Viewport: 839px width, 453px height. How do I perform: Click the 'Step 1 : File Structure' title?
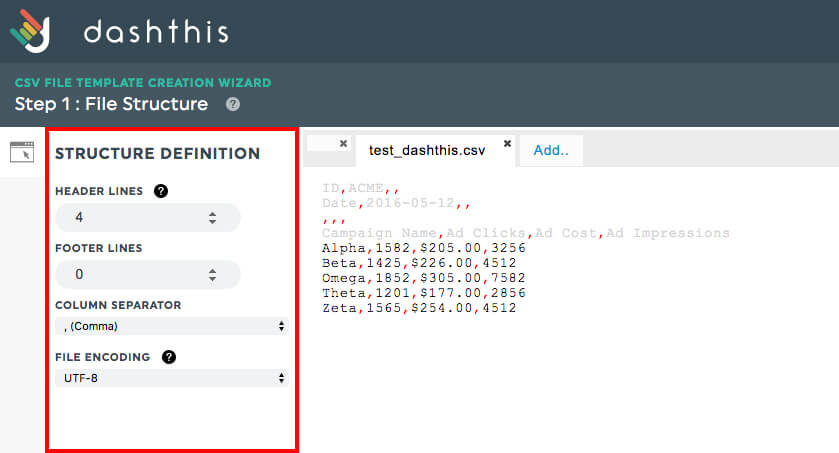pos(111,104)
